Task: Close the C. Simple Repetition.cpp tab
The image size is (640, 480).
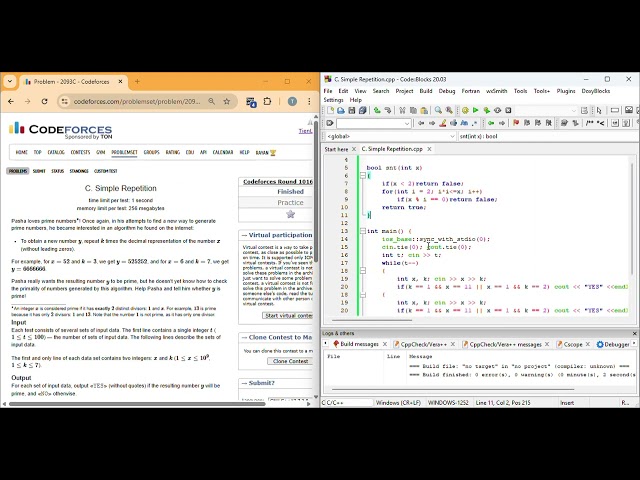Action: coord(429,149)
